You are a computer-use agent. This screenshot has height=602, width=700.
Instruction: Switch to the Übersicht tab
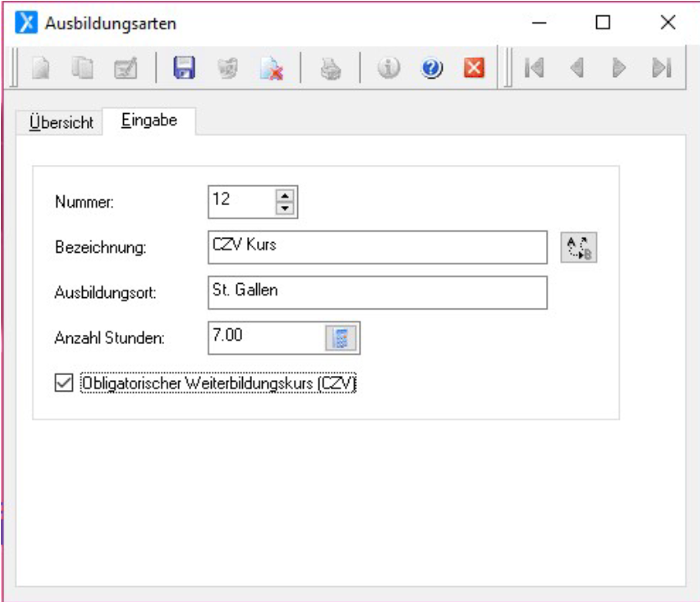tap(59, 121)
